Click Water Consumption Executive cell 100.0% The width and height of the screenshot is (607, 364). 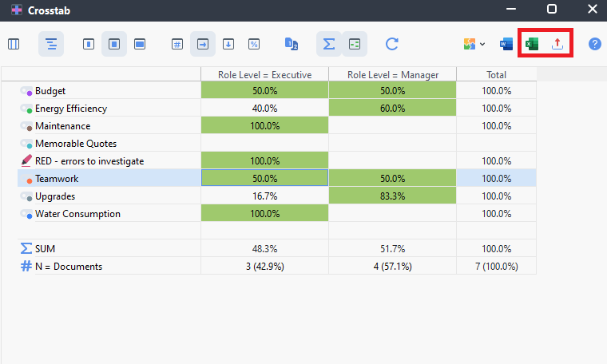pyautogui.click(x=265, y=214)
